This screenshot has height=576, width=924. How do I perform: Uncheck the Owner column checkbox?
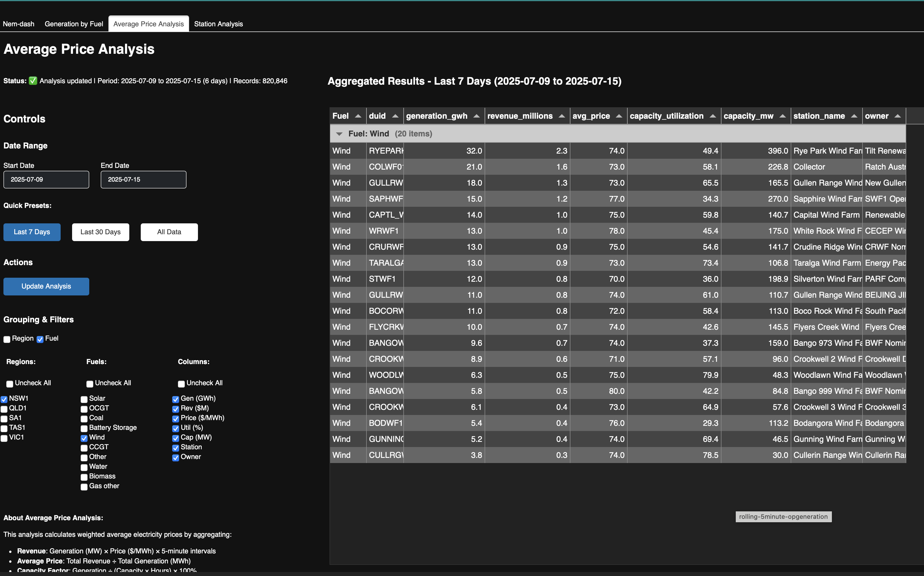[x=176, y=458]
